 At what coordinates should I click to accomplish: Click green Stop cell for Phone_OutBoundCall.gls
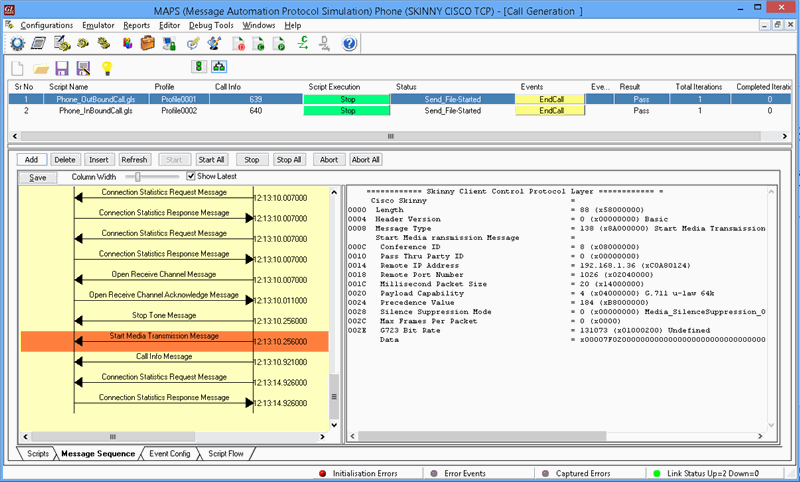pos(347,99)
